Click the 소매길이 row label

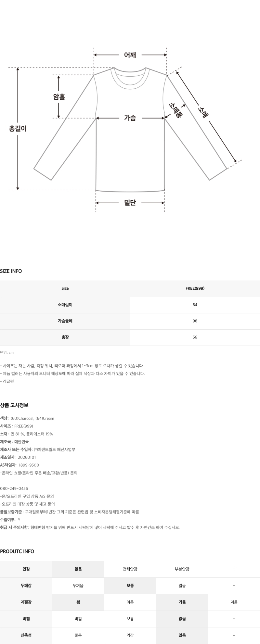[x=65, y=305]
